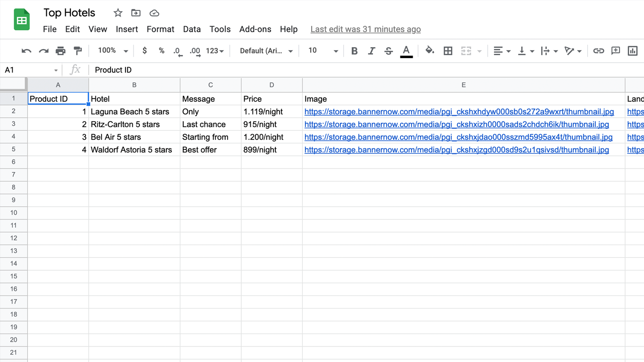Screen dimensions: 644x362
Task: Toggle Strikethrough formatting
Action: click(389, 51)
